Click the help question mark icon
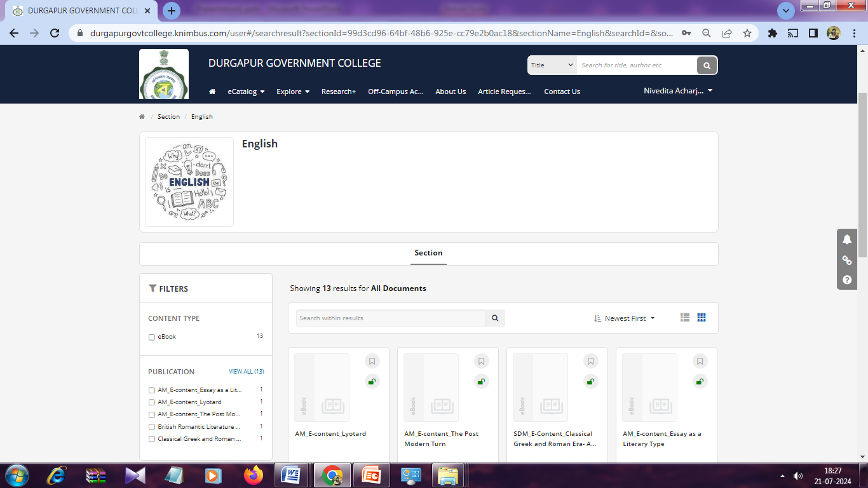868x488 pixels. [847, 280]
